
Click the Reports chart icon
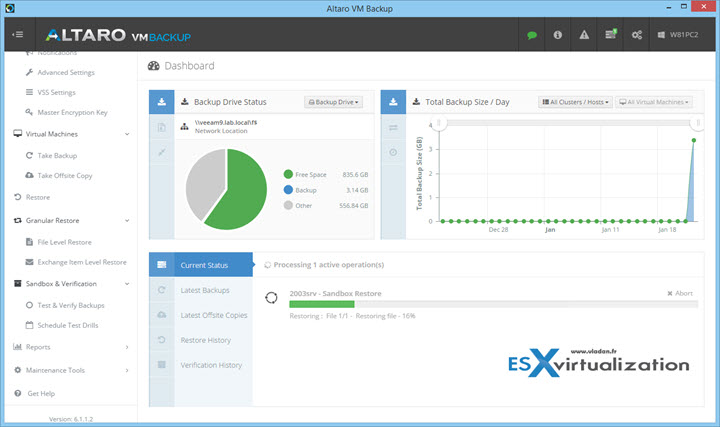click(x=17, y=347)
